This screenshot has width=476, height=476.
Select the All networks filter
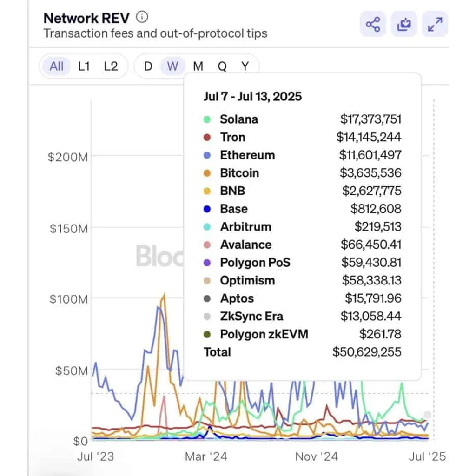(x=56, y=66)
